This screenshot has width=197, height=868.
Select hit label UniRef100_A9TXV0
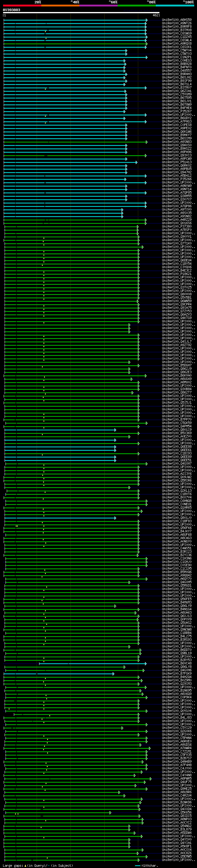[x=177, y=210]
